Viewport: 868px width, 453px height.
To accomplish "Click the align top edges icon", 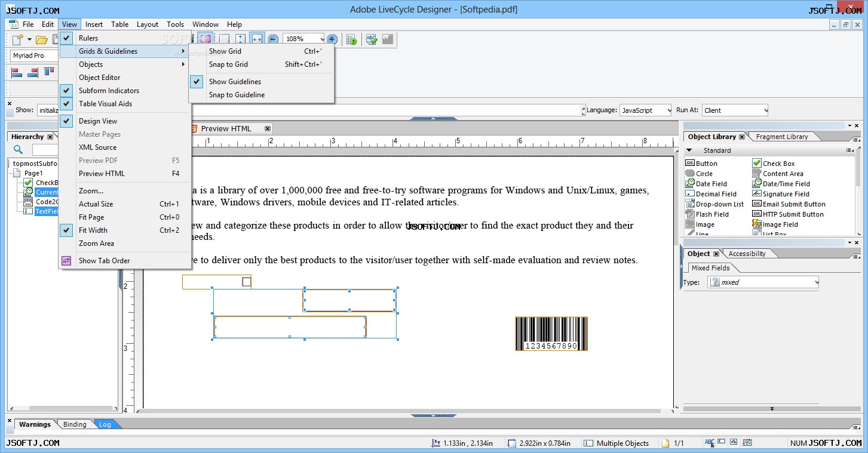I will 49,72.
